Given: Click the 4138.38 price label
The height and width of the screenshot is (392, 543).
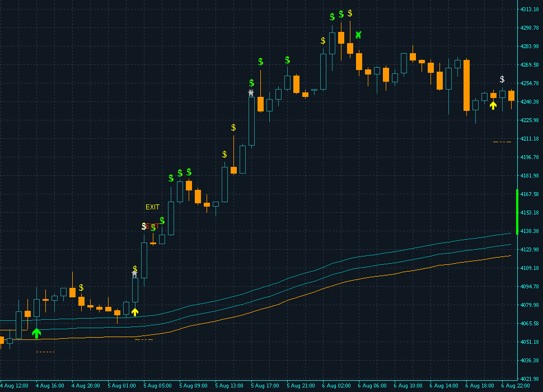Looking at the screenshot, I should coord(530,231).
